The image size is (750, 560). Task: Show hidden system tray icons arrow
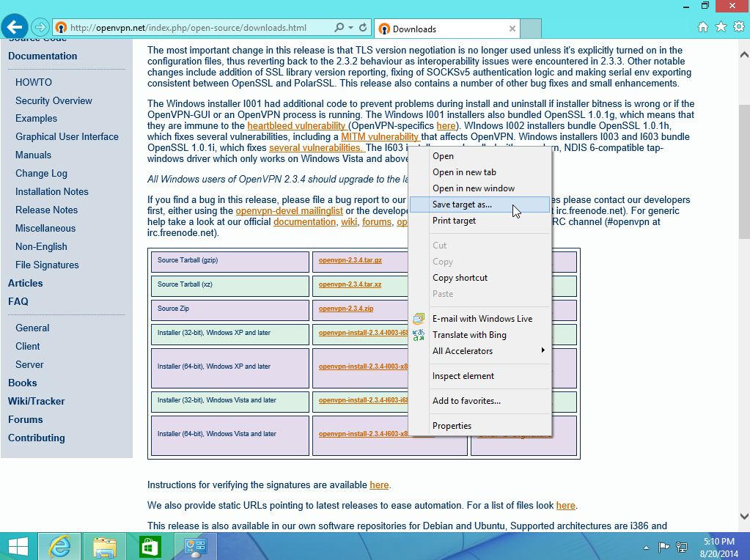pos(646,548)
